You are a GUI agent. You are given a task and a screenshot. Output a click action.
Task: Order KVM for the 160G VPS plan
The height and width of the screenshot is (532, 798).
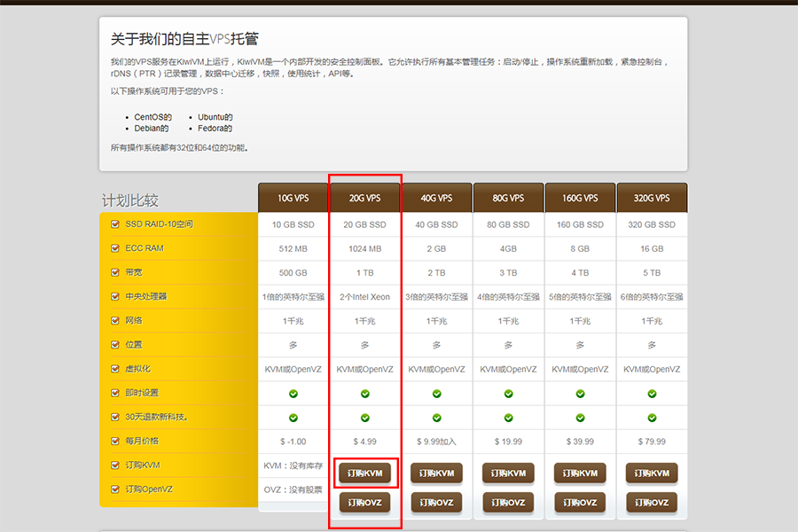click(580, 473)
